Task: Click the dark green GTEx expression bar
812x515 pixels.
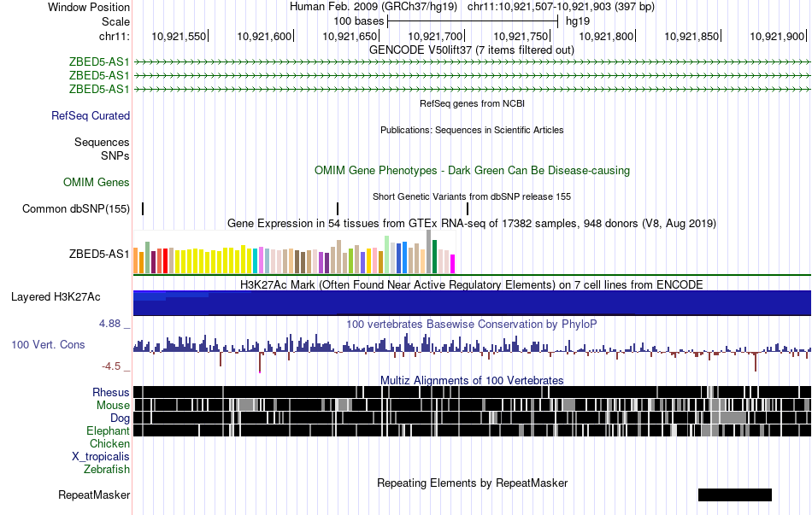Action: 435,257
